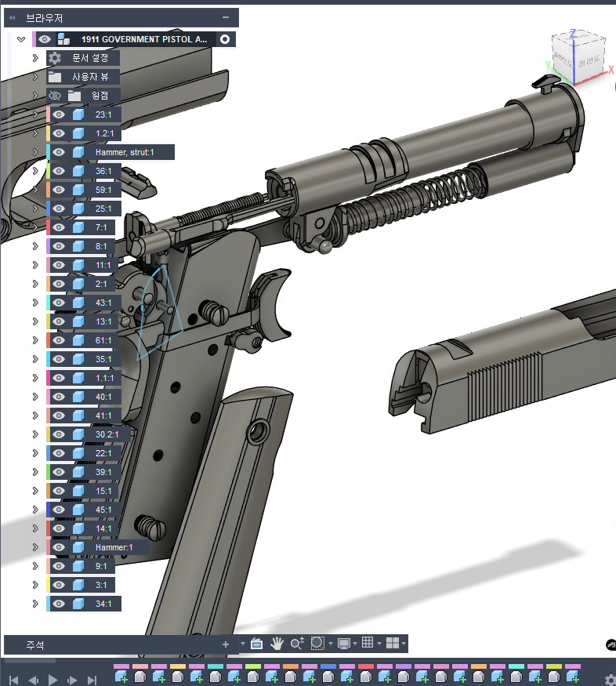Select the 1.1:1 component label
Image resolution: width=616 pixels, height=686 pixels.
(104, 378)
